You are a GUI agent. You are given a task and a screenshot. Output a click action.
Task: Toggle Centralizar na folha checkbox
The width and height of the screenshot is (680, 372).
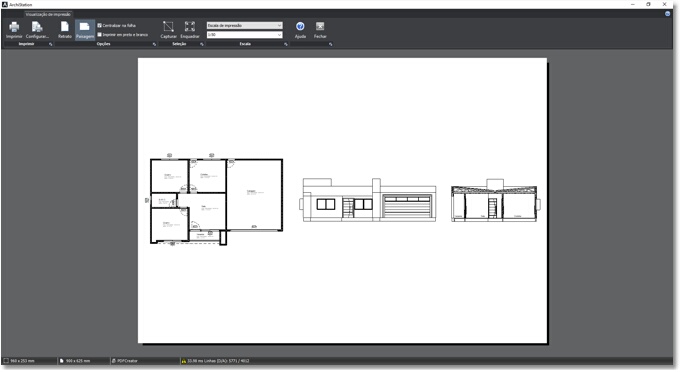tap(99, 26)
